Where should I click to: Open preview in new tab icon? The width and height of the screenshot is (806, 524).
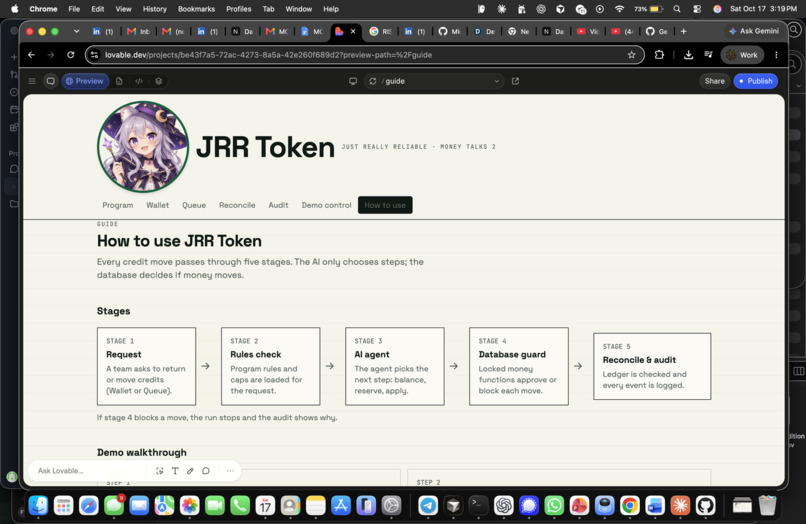click(515, 81)
